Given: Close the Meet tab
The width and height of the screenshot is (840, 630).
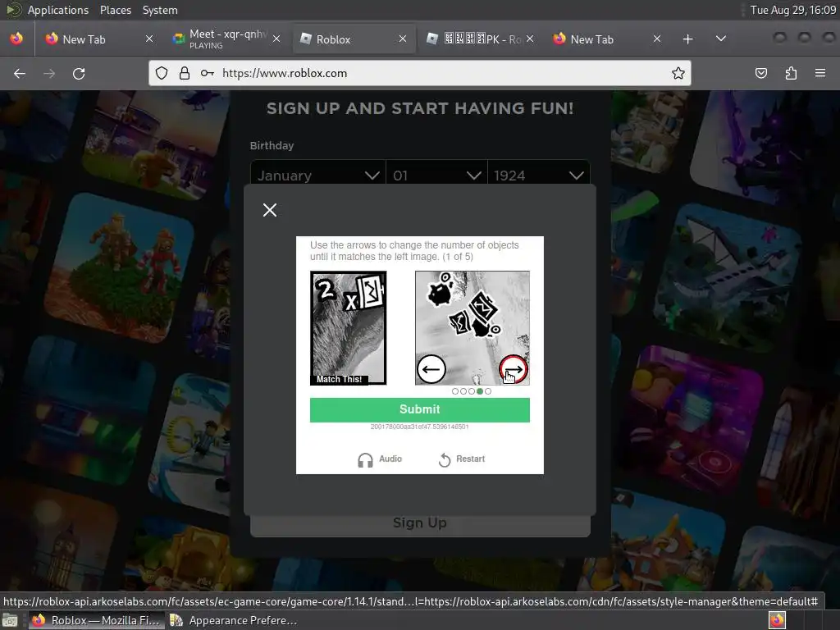Looking at the screenshot, I should [x=276, y=39].
